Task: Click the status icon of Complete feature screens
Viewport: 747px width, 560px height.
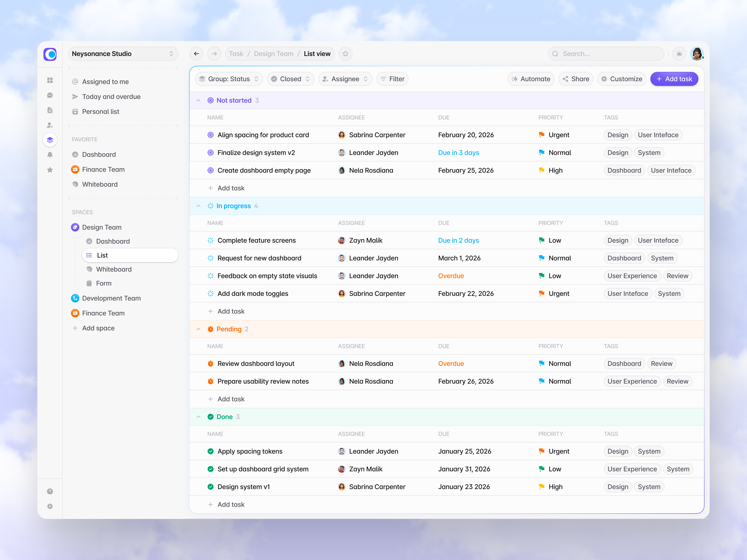Action: (x=210, y=240)
